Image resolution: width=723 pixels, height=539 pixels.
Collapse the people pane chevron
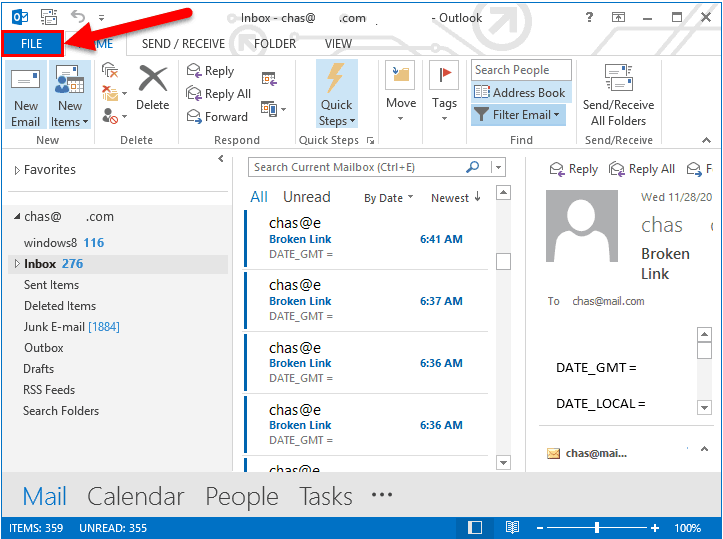704,449
